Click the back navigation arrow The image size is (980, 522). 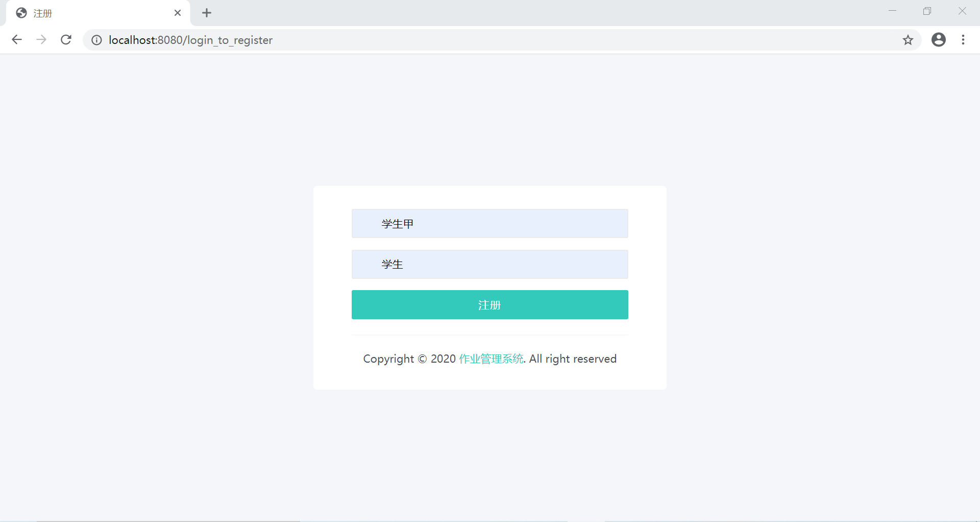(x=17, y=40)
